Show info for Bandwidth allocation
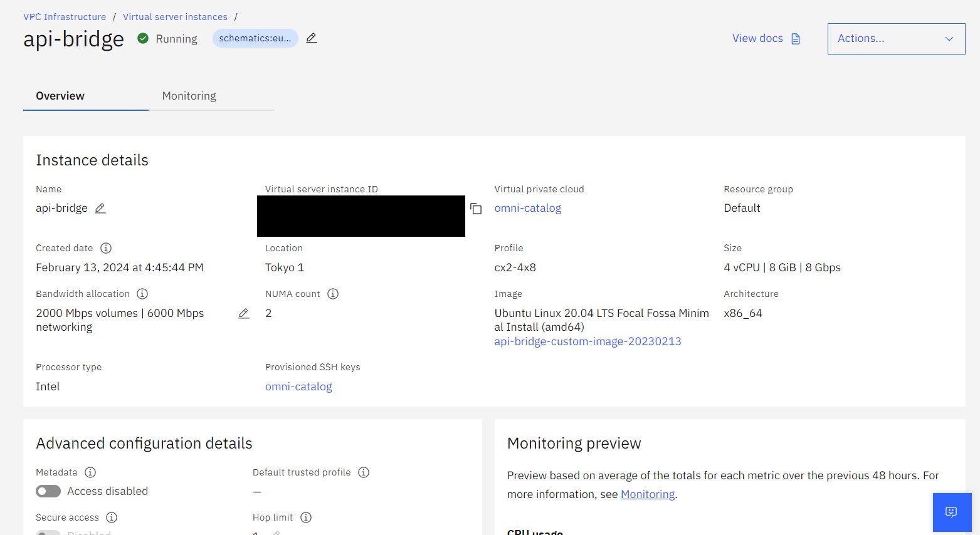The image size is (980, 535). click(142, 294)
